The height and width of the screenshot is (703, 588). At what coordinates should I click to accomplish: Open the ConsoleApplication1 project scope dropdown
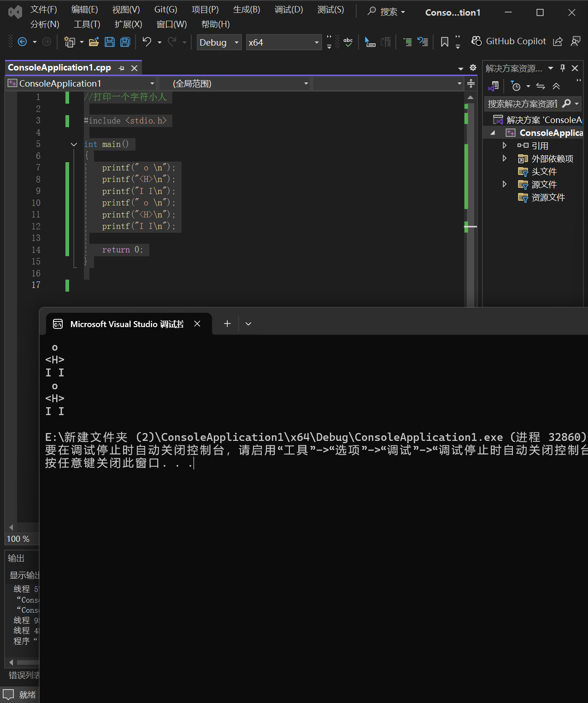(x=81, y=83)
